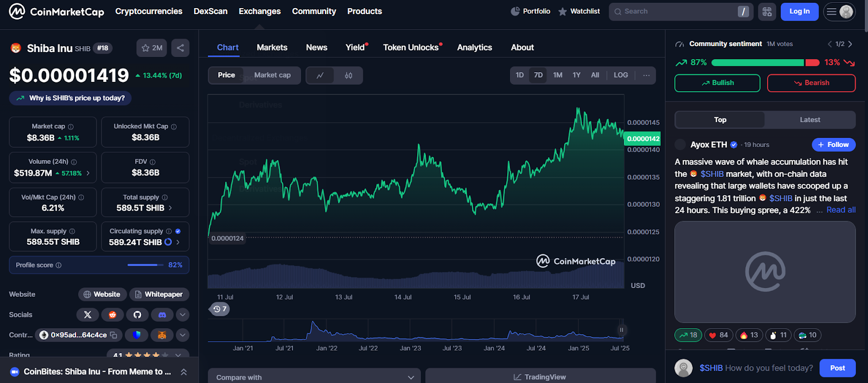868x383 pixels.
Task: Open the Portfolio page
Action: (531, 11)
